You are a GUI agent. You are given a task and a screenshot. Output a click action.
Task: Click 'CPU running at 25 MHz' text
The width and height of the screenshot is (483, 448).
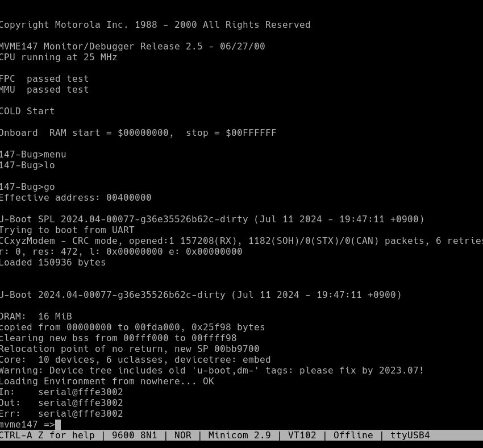59,57
